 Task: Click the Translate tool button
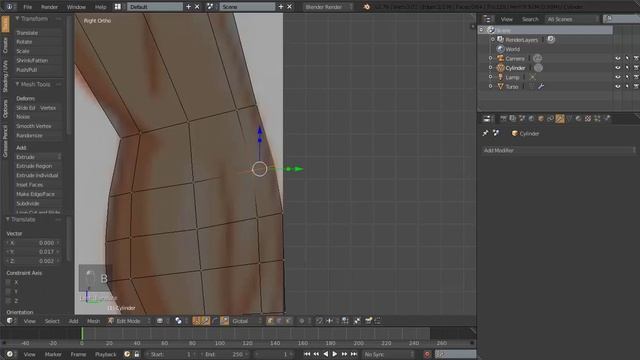click(x=38, y=33)
